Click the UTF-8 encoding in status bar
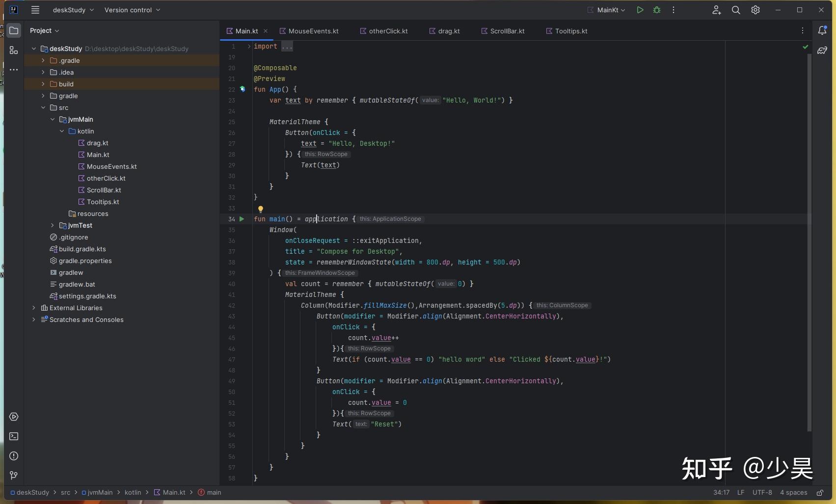Image resolution: width=836 pixels, height=504 pixels. click(x=762, y=492)
